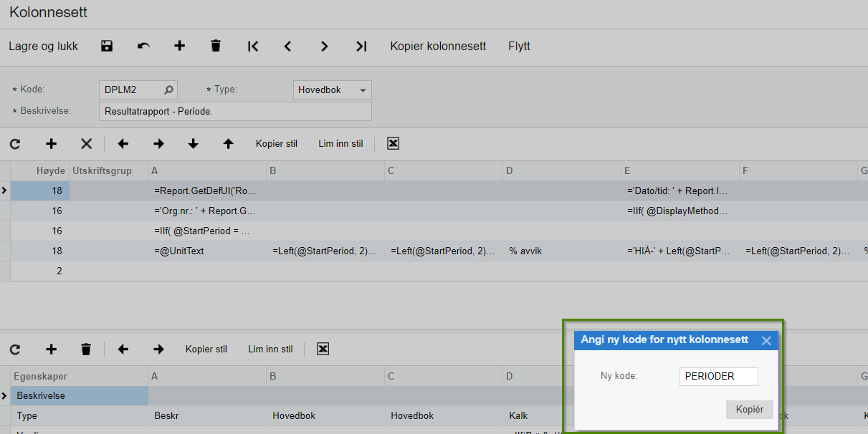This screenshot has width=868, height=434.
Task: Go to first record icon
Action: click(252, 46)
